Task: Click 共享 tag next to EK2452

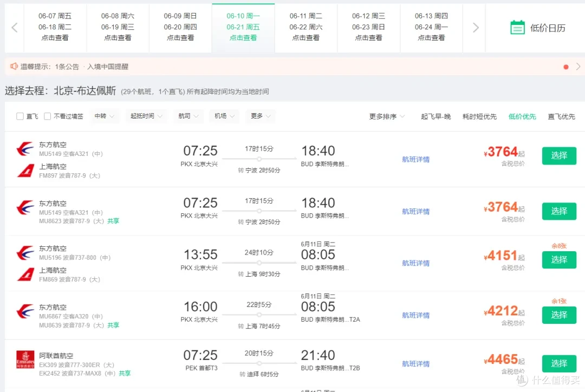Action: 125,373
